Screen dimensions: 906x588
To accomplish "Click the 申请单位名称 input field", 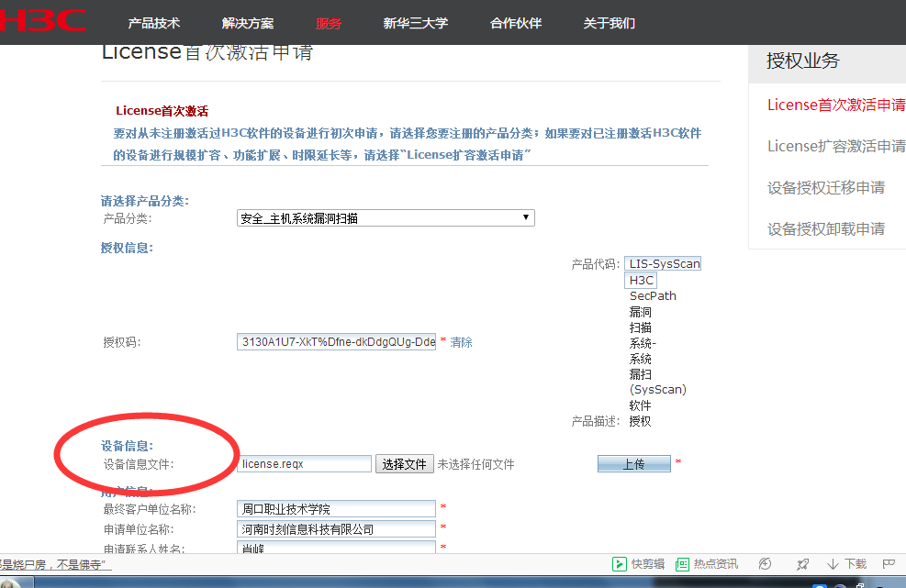I will [336, 529].
